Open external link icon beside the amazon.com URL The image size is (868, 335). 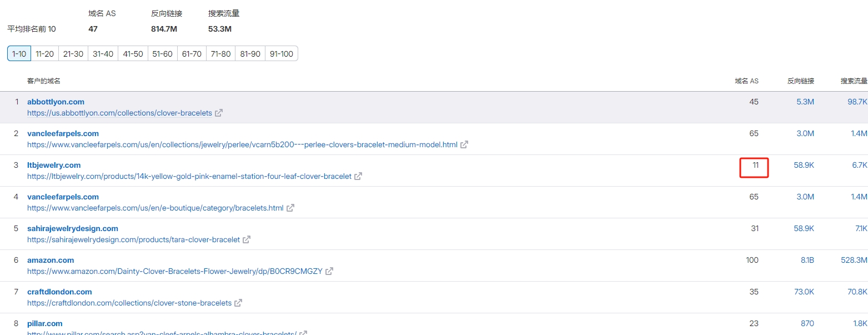click(329, 271)
